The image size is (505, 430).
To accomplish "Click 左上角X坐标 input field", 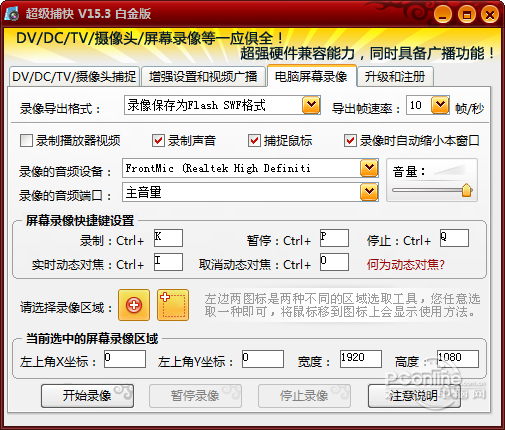I will pos(125,359).
